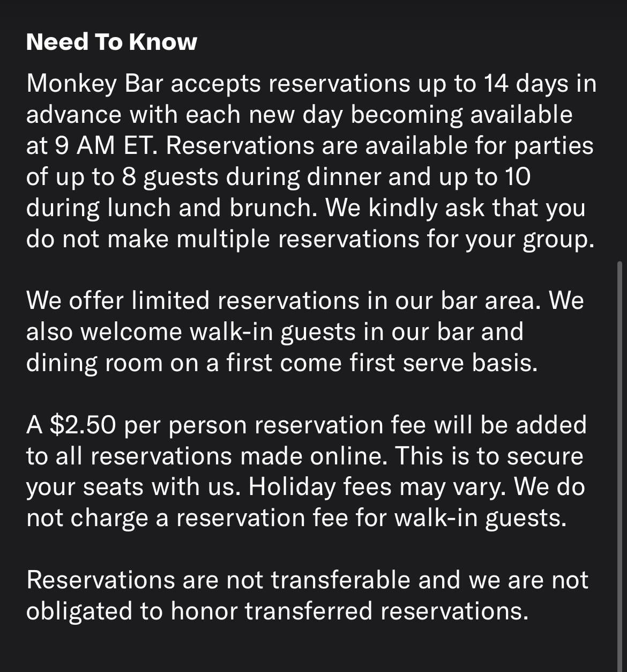Click the "lunch and brunch" text
This screenshot has width=627, height=672.
coord(212,208)
